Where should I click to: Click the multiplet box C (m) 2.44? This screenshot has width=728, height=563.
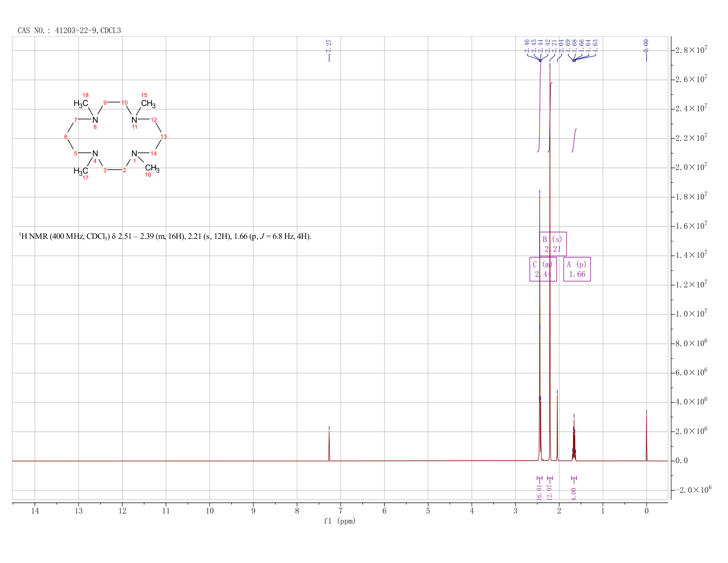543,269
